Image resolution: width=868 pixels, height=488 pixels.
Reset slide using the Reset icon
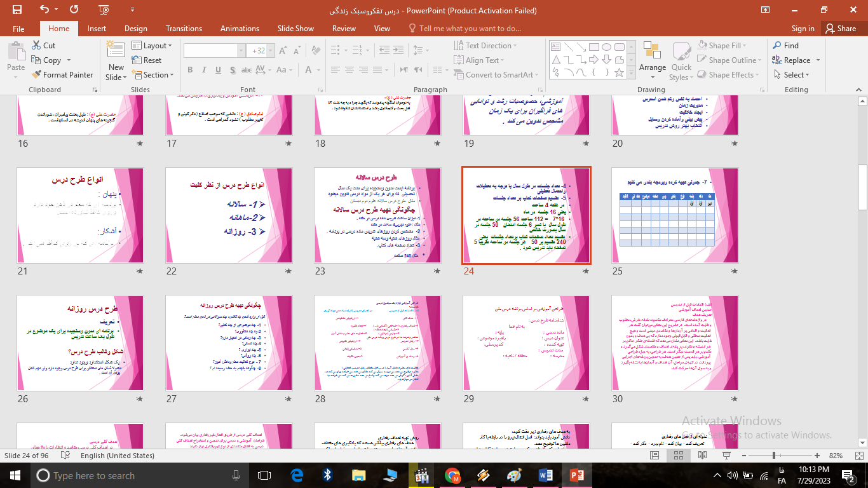(137, 60)
